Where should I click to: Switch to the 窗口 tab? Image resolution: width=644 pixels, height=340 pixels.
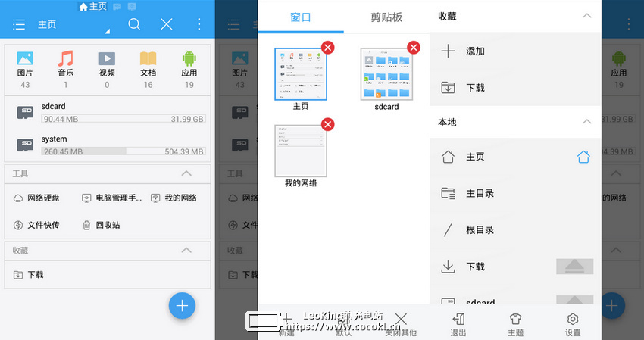click(x=301, y=17)
